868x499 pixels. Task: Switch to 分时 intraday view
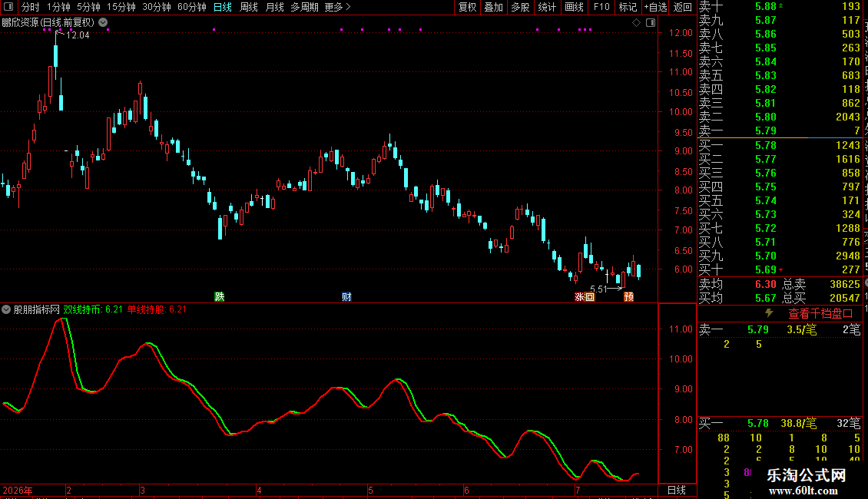pos(31,7)
